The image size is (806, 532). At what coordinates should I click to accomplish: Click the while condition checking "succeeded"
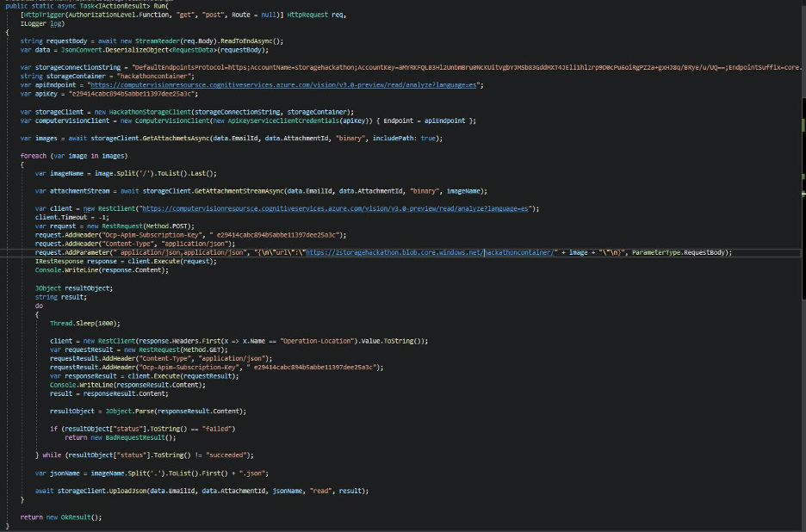click(145, 455)
